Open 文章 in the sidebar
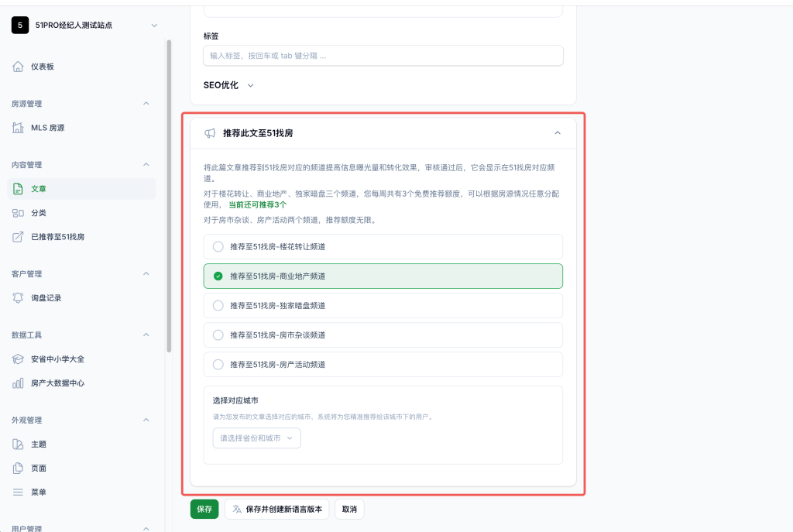Viewport: 793px width, 532px height. click(x=81, y=189)
